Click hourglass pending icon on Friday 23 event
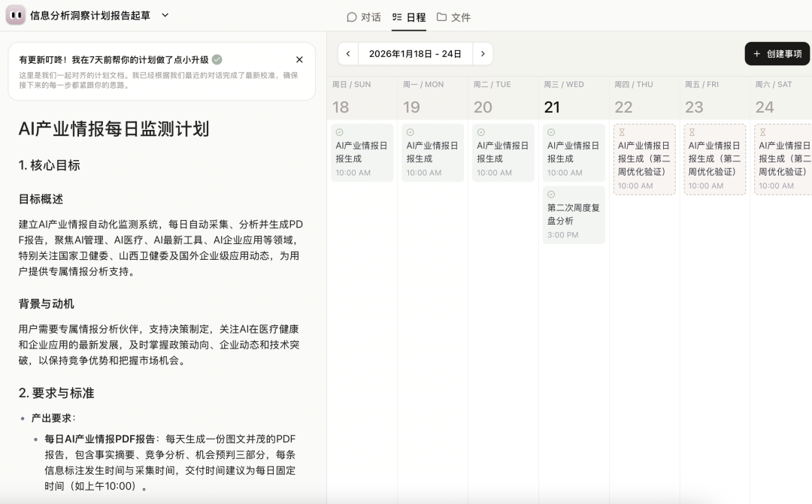812x504 pixels. (x=692, y=132)
